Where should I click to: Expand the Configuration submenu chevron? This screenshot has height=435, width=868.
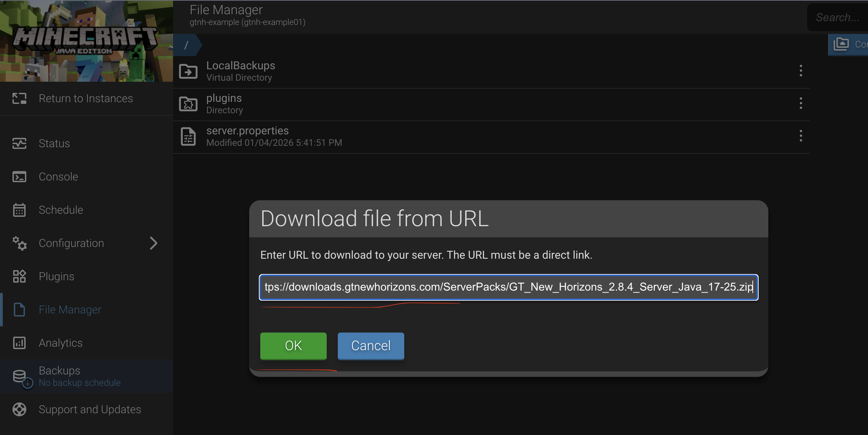pos(154,243)
